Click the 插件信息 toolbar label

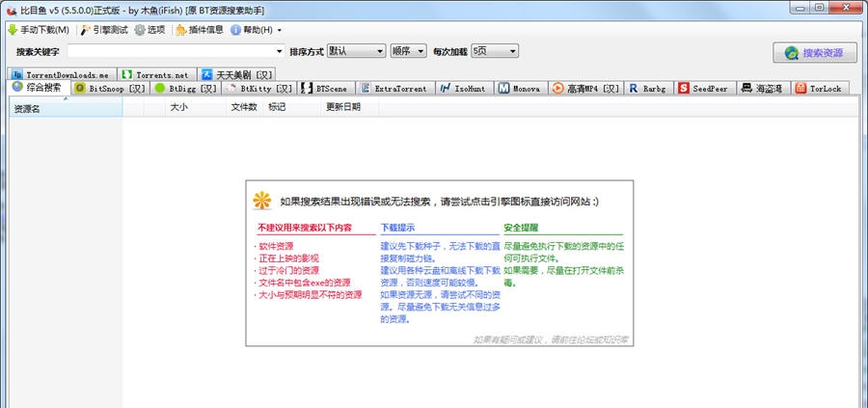pos(206,30)
